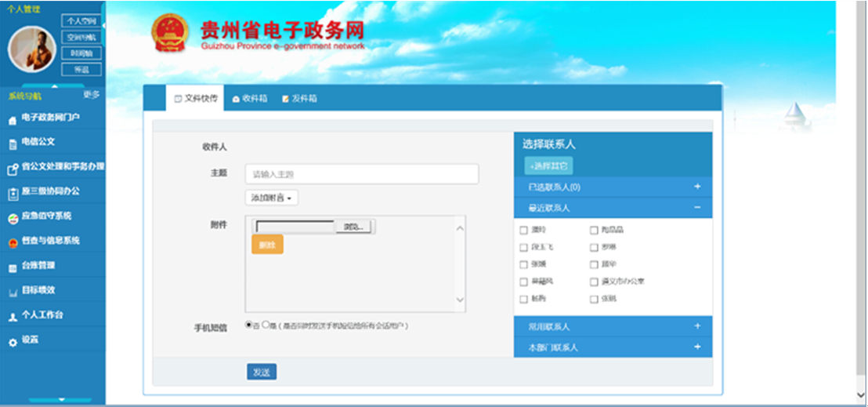Select the 是 radio button for 手机短信
The width and height of the screenshot is (868, 407).
coord(266,324)
